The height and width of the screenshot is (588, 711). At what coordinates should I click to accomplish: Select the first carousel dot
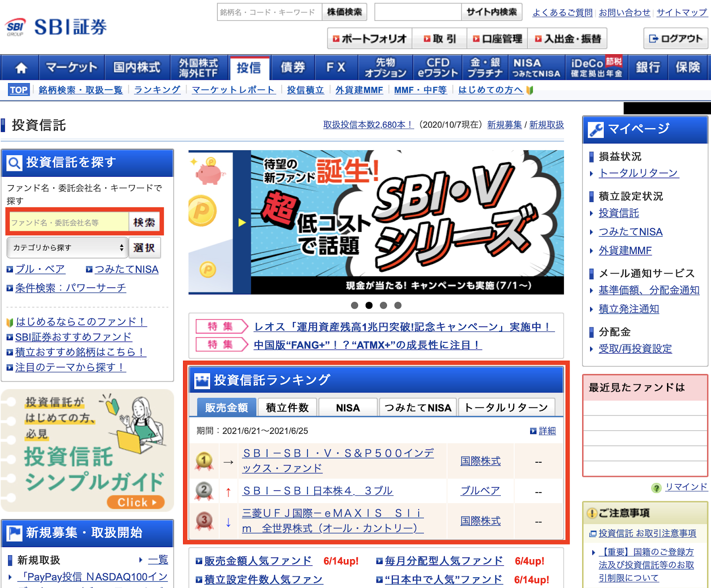354,305
